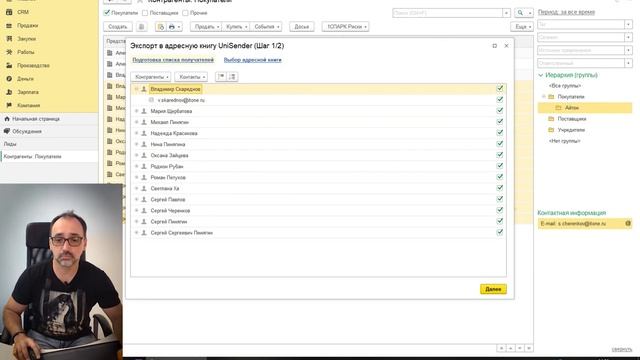Check the Поставщики filter checkbox
This screenshot has width=640, height=360.
(x=145, y=13)
